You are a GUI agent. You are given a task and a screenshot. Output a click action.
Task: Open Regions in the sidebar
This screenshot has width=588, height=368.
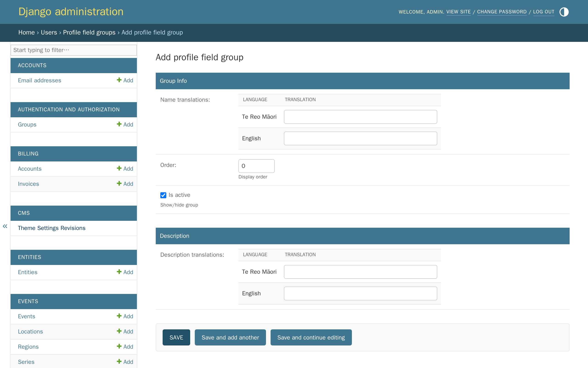tap(28, 347)
